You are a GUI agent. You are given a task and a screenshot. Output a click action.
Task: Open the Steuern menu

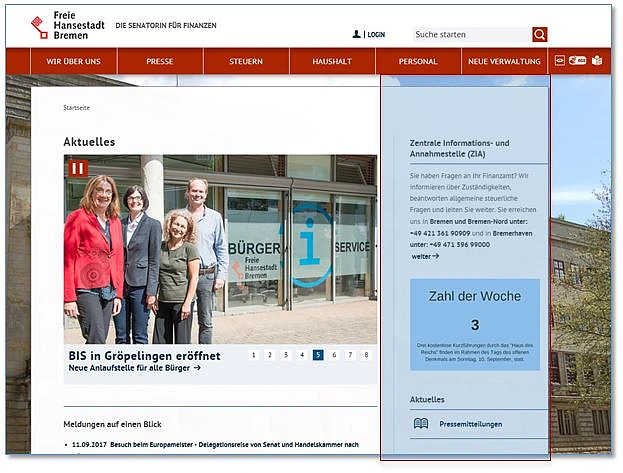point(246,62)
